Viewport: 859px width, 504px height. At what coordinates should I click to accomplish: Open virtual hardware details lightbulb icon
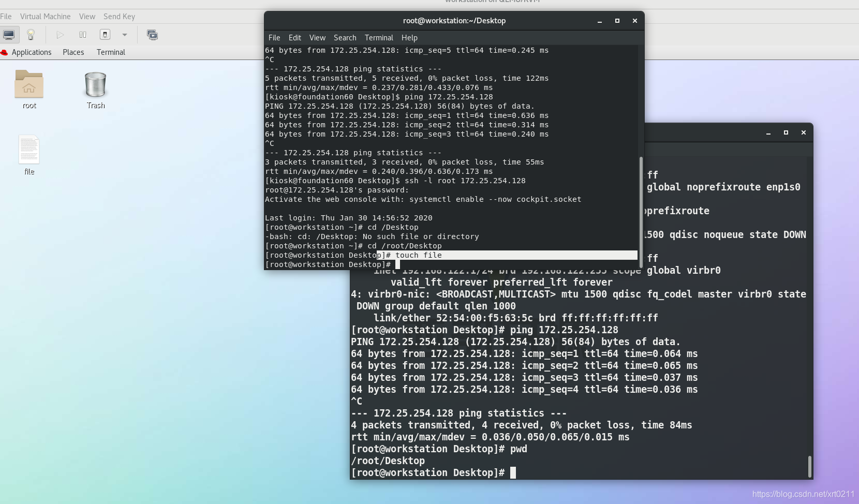(x=31, y=35)
